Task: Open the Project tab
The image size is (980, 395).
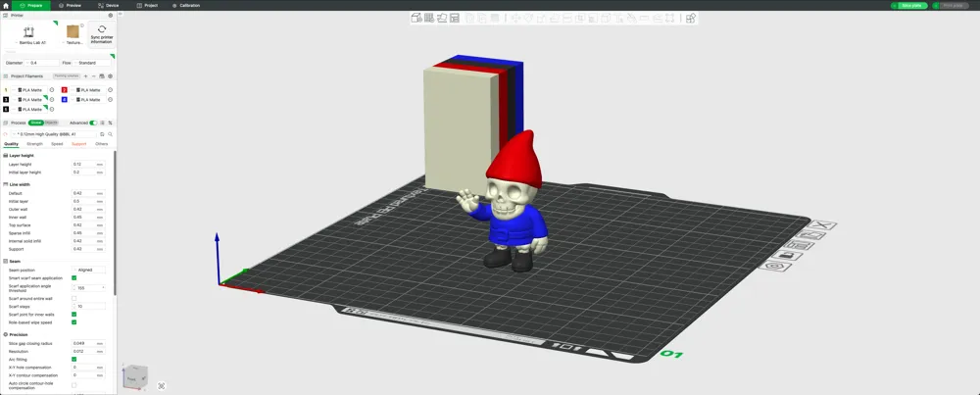Action: [147, 5]
